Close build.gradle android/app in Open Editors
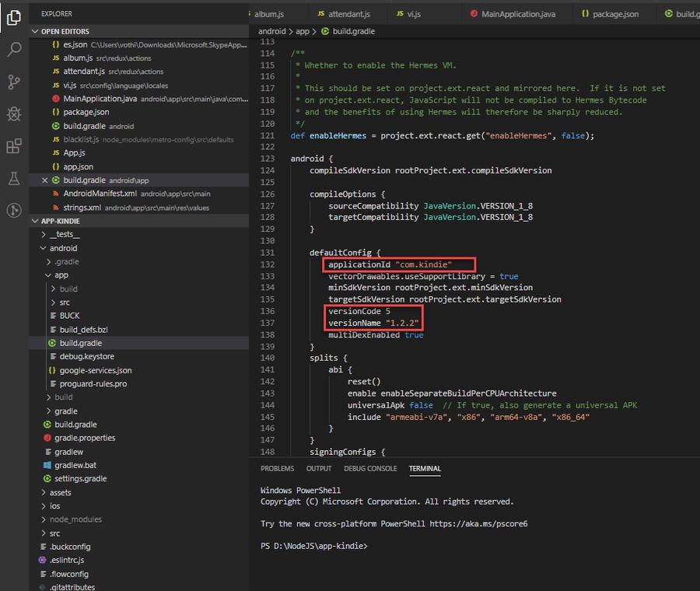The height and width of the screenshot is (591, 700). (44, 180)
